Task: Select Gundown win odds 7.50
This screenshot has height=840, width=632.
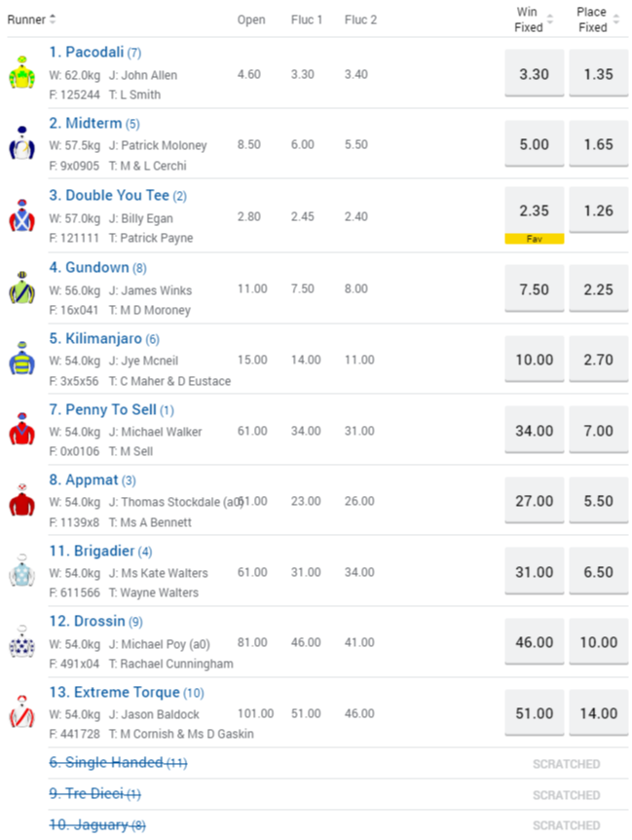Action: (x=534, y=287)
